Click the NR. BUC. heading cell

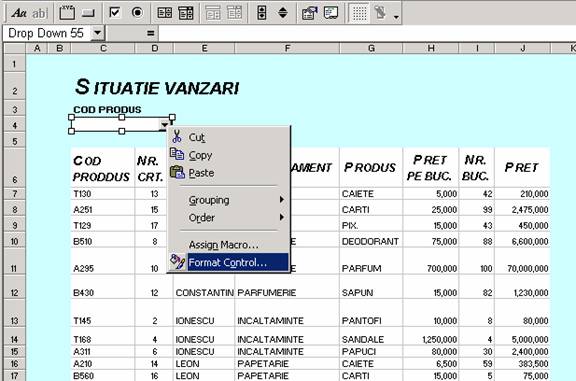point(476,168)
